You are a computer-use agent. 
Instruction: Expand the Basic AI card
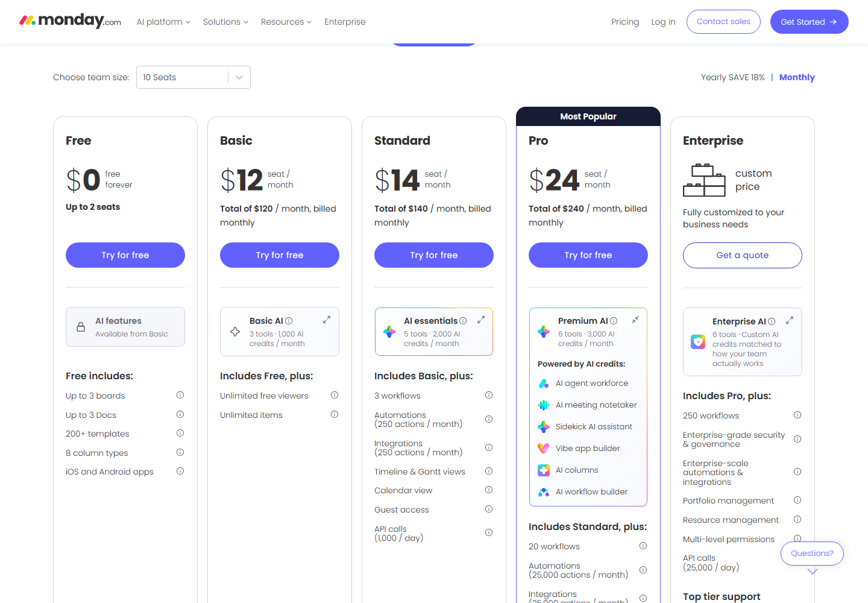pyautogui.click(x=327, y=320)
